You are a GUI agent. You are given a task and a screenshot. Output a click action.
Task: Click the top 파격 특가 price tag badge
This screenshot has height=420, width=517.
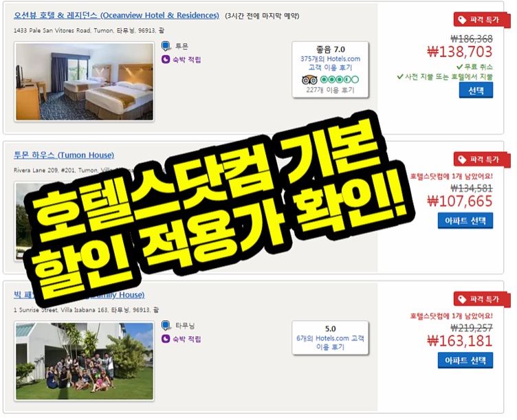coord(481,20)
